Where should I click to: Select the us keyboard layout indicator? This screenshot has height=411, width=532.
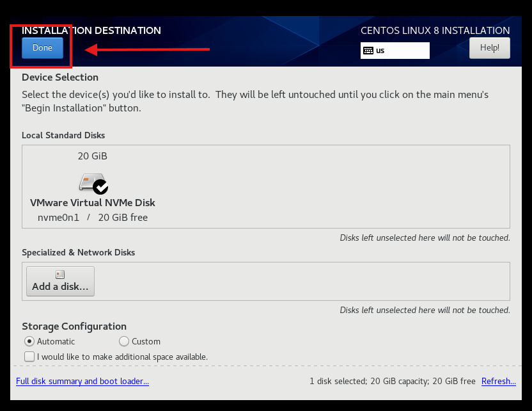(x=395, y=51)
